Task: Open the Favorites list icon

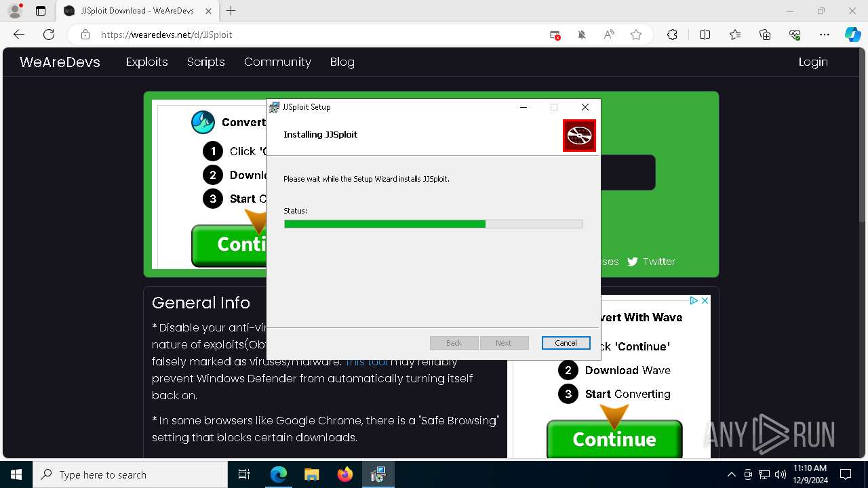Action: pos(735,35)
